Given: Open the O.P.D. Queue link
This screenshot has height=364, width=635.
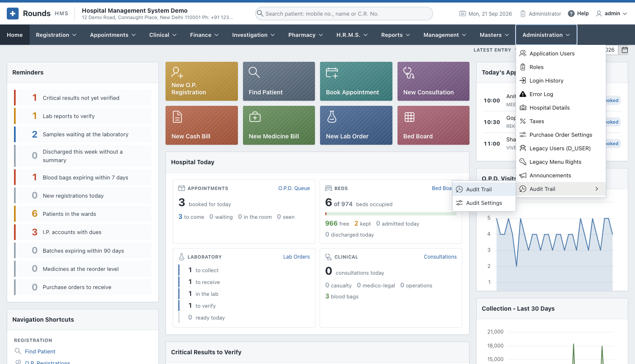Looking at the screenshot, I should point(294,188).
